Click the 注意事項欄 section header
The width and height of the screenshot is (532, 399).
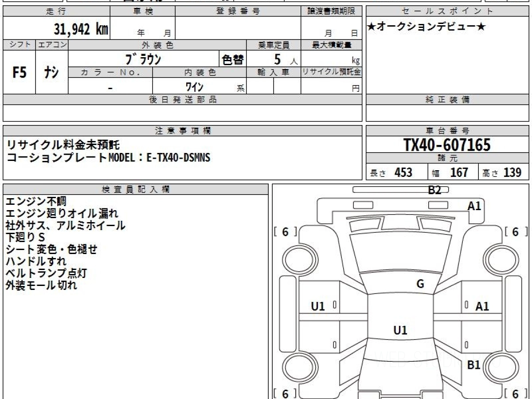click(182, 131)
